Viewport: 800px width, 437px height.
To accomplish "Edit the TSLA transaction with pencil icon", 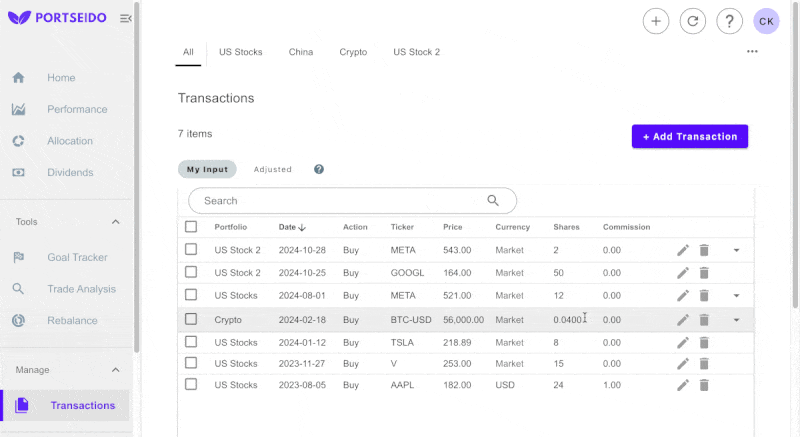I will [683, 342].
